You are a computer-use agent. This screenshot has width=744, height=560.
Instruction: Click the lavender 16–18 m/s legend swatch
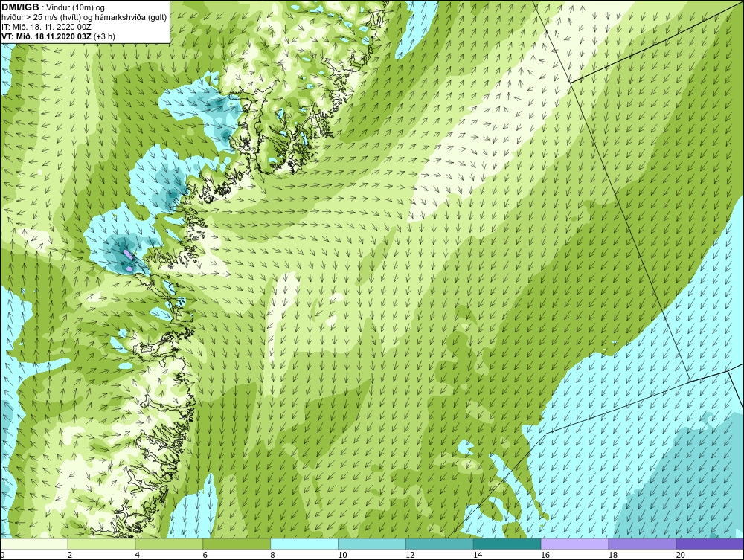574,544
